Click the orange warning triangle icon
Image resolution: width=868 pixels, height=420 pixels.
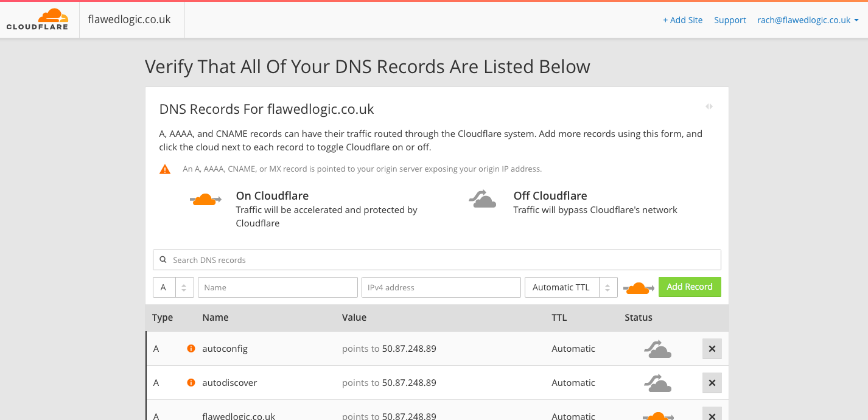click(165, 169)
